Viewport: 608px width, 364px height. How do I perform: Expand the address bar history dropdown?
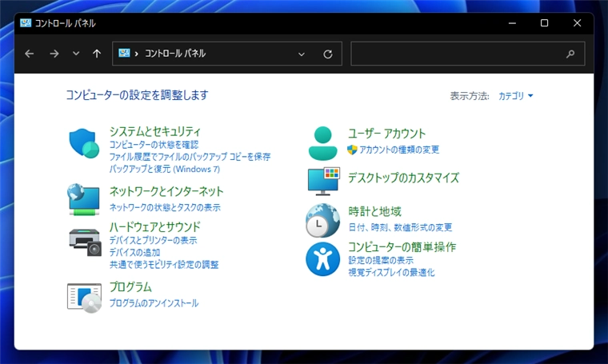tap(302, 54)
